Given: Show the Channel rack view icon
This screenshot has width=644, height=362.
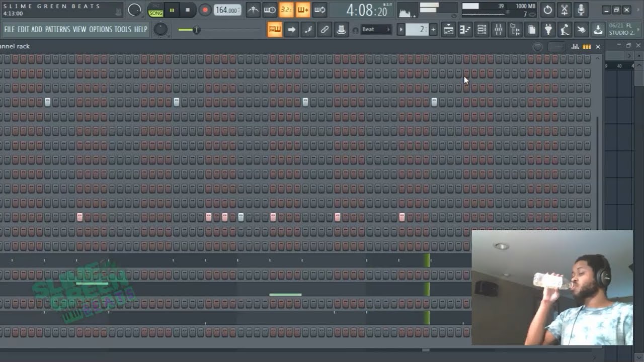Looking at the screenshot, I should [x=481, y=30].
